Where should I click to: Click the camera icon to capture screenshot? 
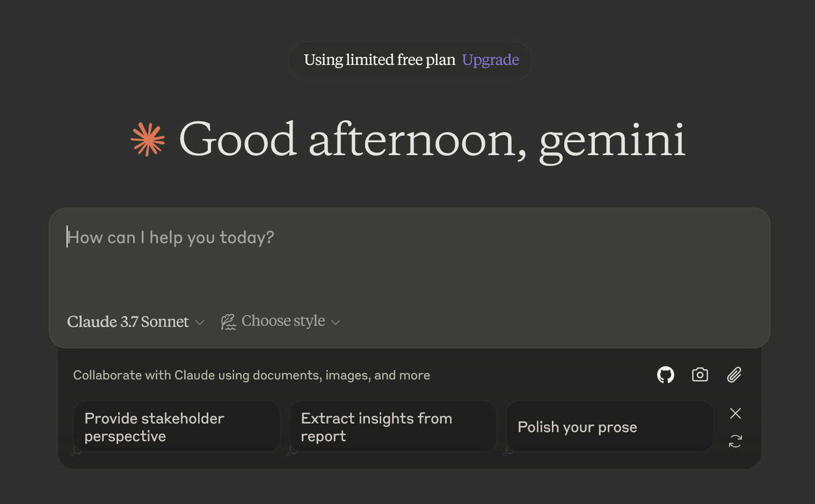tap(700, 375)
